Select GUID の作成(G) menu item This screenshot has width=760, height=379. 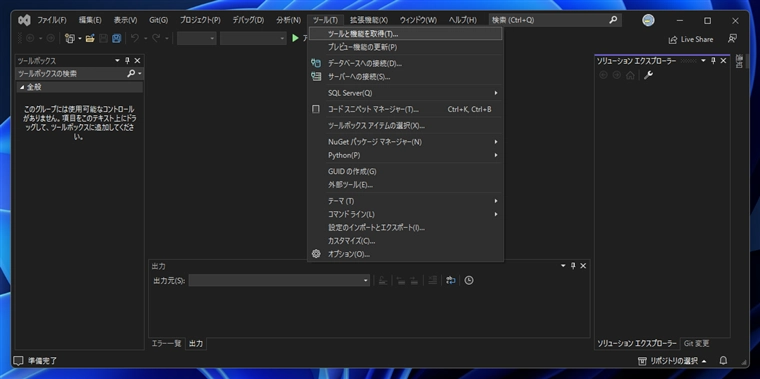click(406, 172)
